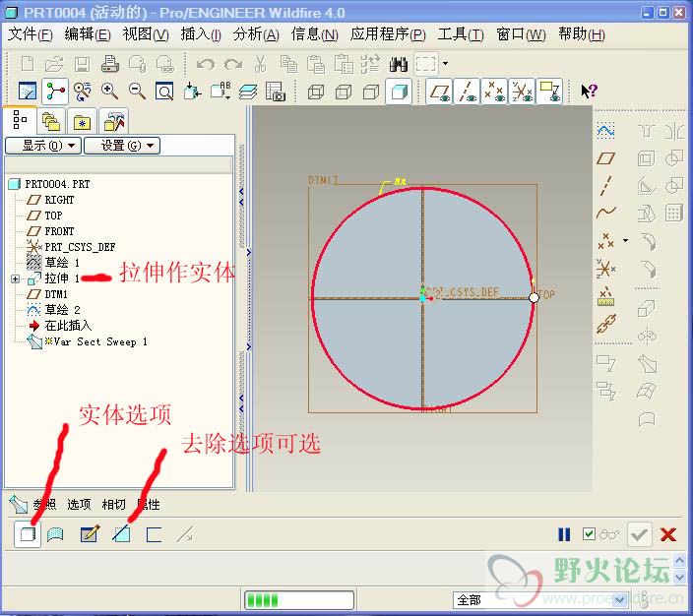The width and height of the screenshot is (693, 616).
Task: Toggle datum axes display
Action: 467,92
